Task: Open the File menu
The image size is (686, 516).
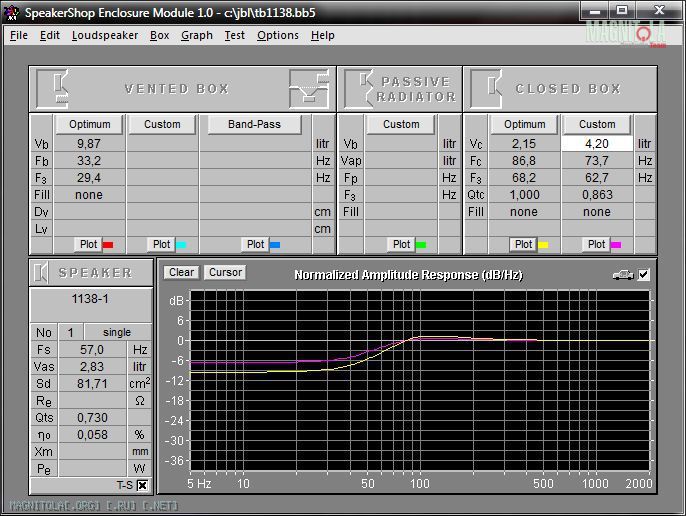Action: point(19,35)
